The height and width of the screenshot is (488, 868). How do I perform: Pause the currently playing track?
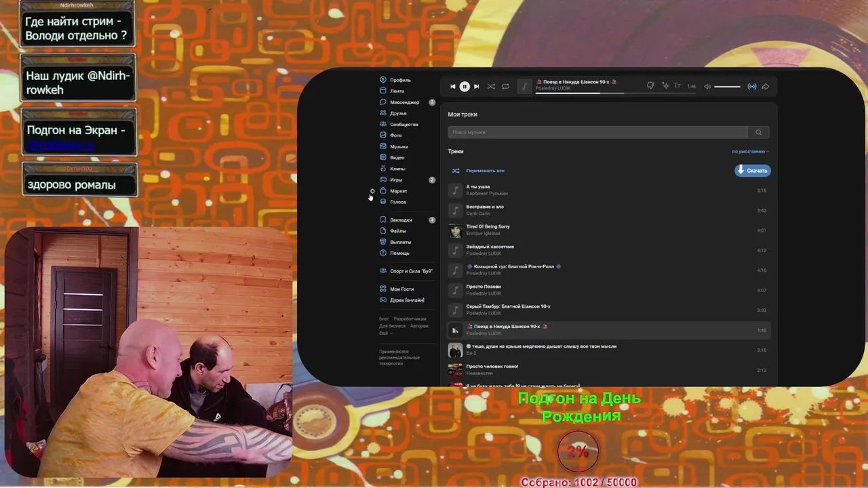[465, 86]
